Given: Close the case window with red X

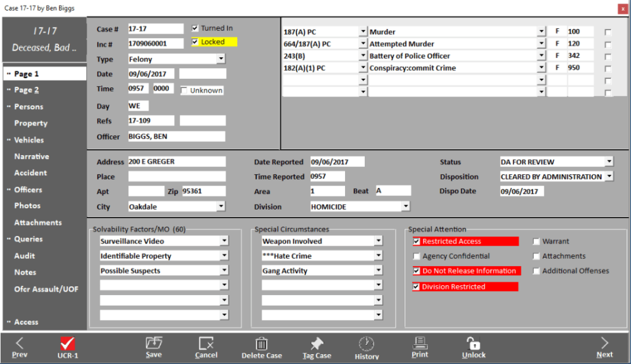Looking at the screenshot, I should (622, 9).
